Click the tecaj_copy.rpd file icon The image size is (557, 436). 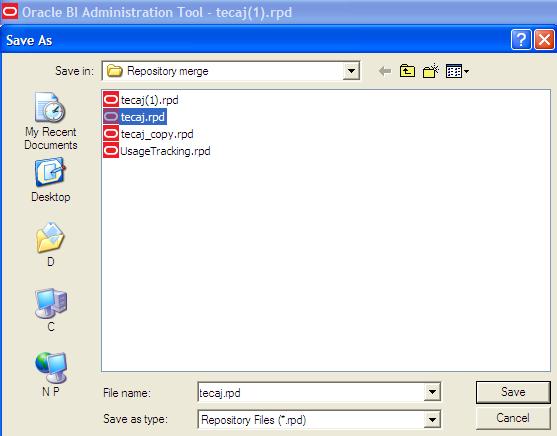pyautogui.click(x=111, y=134)
